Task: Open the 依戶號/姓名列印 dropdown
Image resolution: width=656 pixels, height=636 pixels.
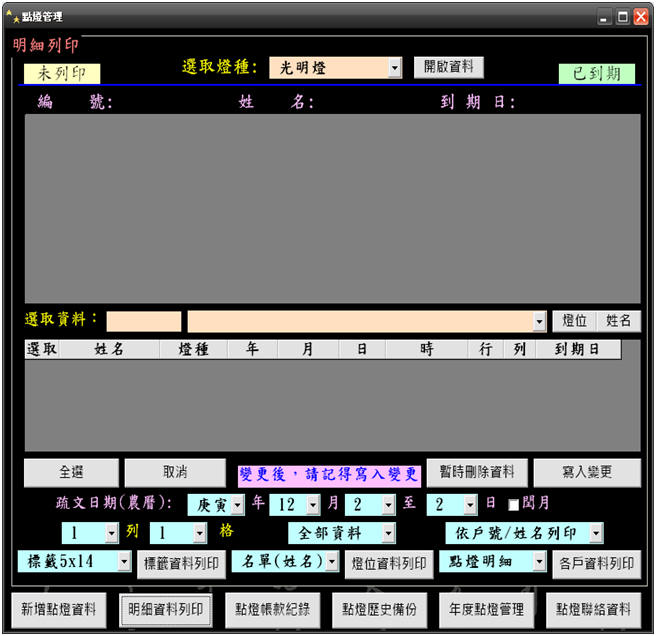Action: click(596, 533)
